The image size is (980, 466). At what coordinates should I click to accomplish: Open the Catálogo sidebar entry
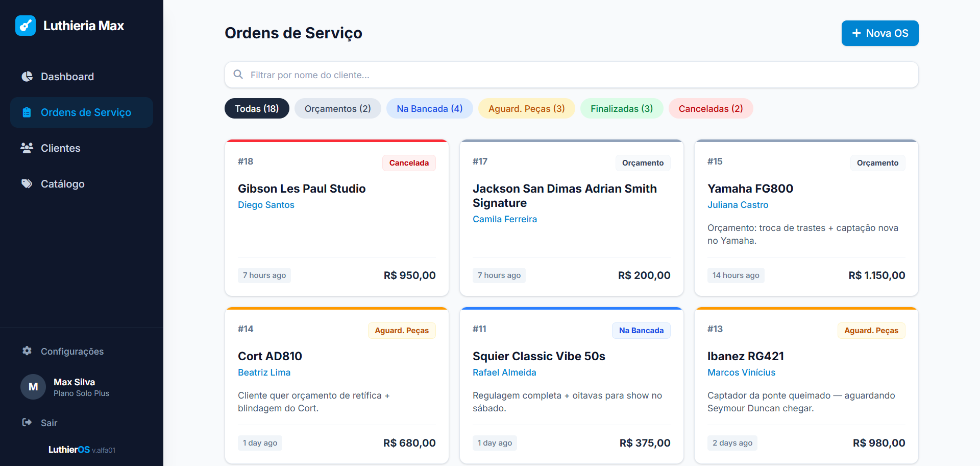coord(82,184)
